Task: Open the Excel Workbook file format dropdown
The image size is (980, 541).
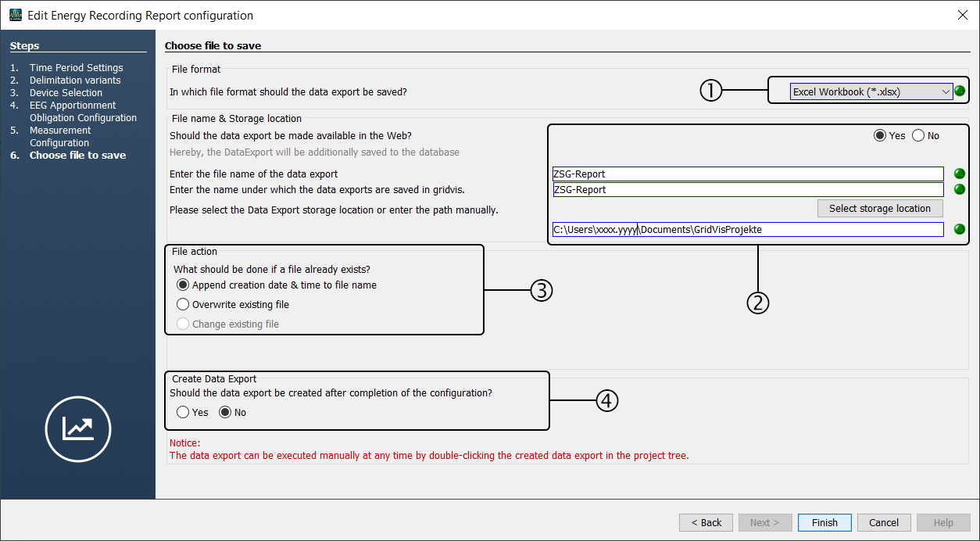Action: coord(871,92)
